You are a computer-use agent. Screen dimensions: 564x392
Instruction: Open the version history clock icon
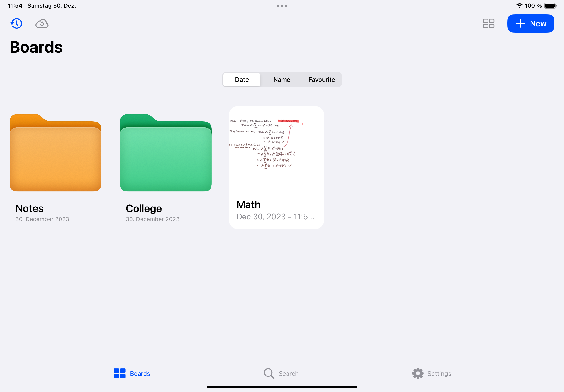click(16, 24)
